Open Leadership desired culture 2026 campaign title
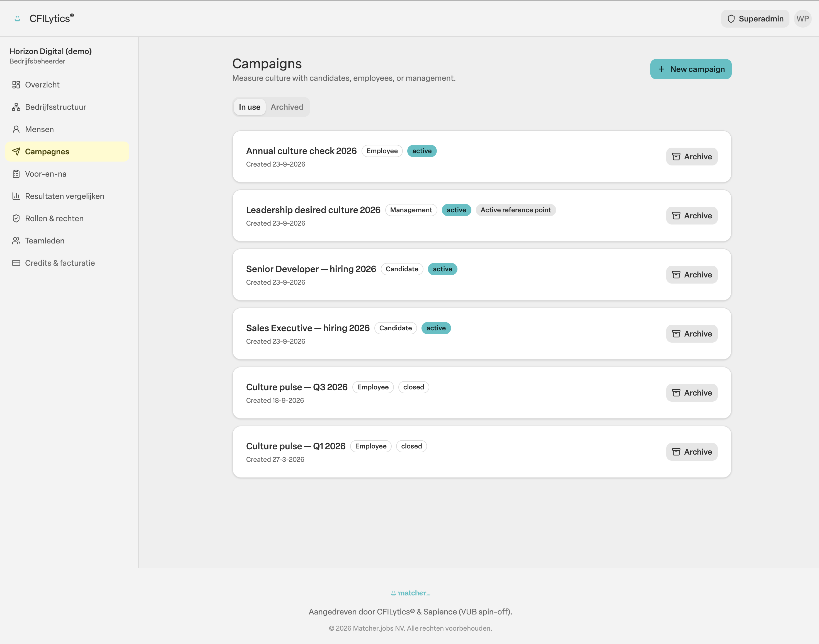 click(313, 210)
